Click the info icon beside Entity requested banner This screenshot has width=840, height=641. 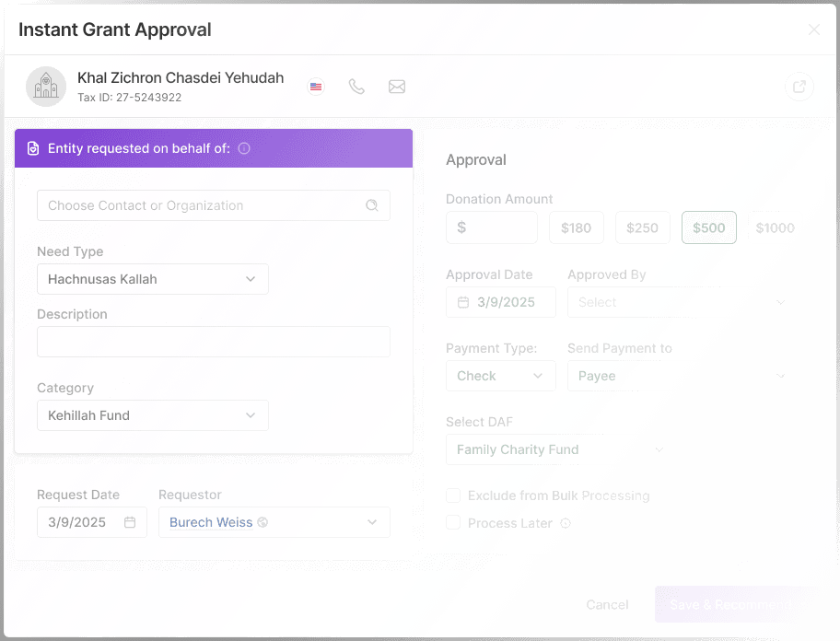point(244,147)
